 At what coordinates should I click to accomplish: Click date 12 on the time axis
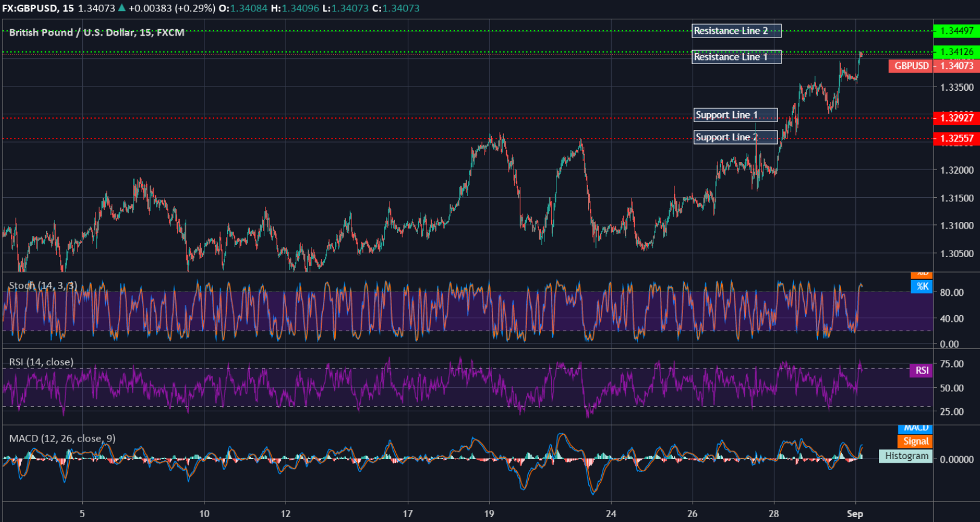tap(286, 514)
